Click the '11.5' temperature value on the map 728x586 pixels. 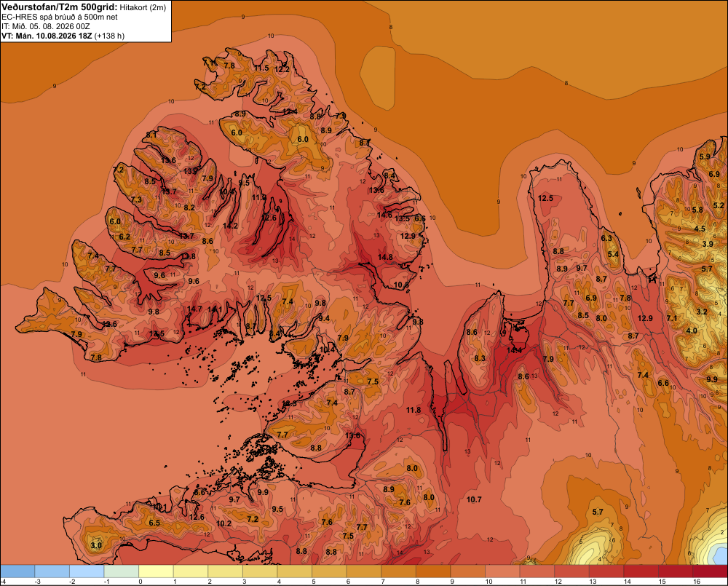[x=261, y=68]
